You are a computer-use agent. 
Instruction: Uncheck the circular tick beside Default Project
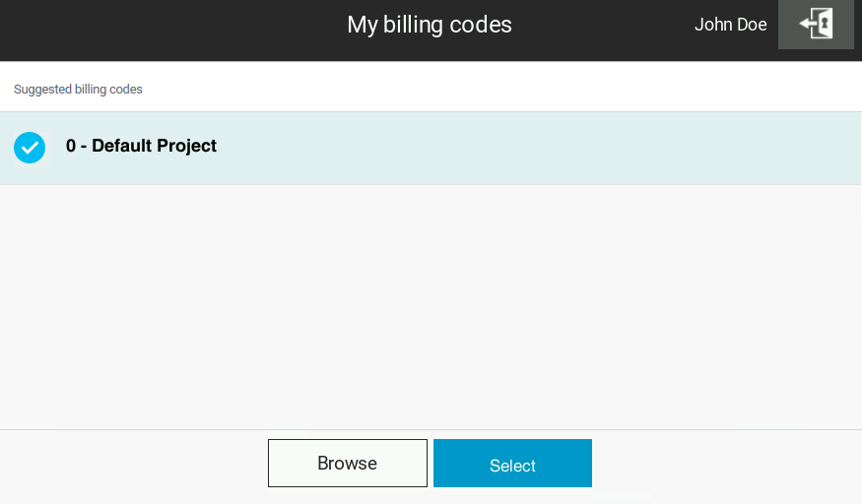tap(30, 148)
